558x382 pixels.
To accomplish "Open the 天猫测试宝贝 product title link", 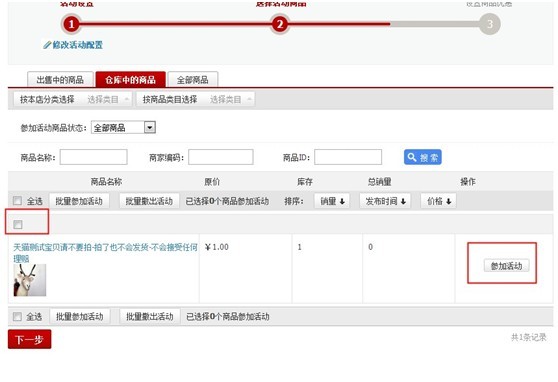I will tap(105, 252).
